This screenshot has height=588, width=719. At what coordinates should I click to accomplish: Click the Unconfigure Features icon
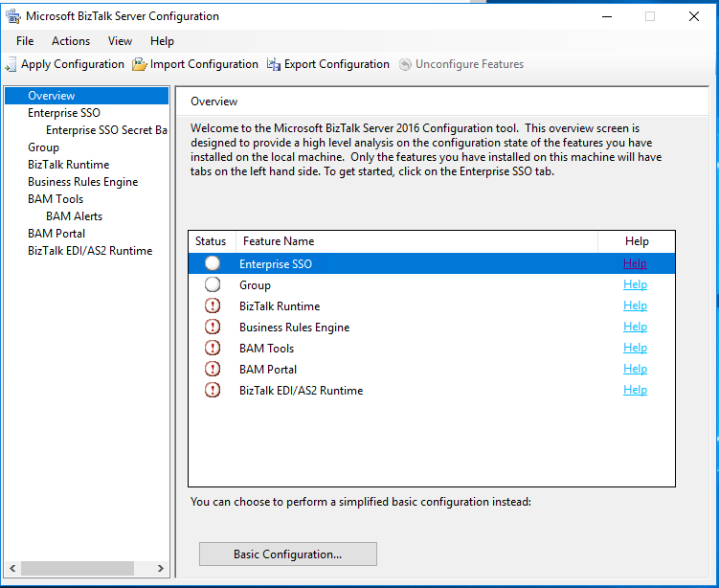point(405,65)
